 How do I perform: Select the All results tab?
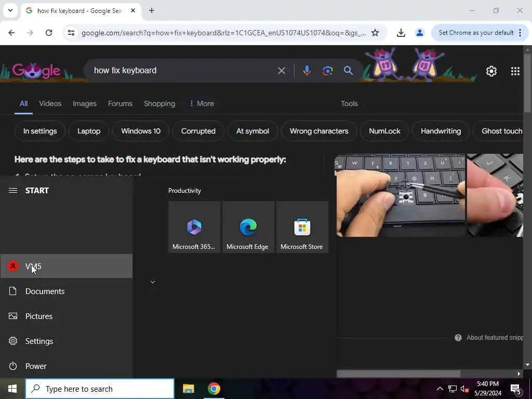(x=23, y=103)
